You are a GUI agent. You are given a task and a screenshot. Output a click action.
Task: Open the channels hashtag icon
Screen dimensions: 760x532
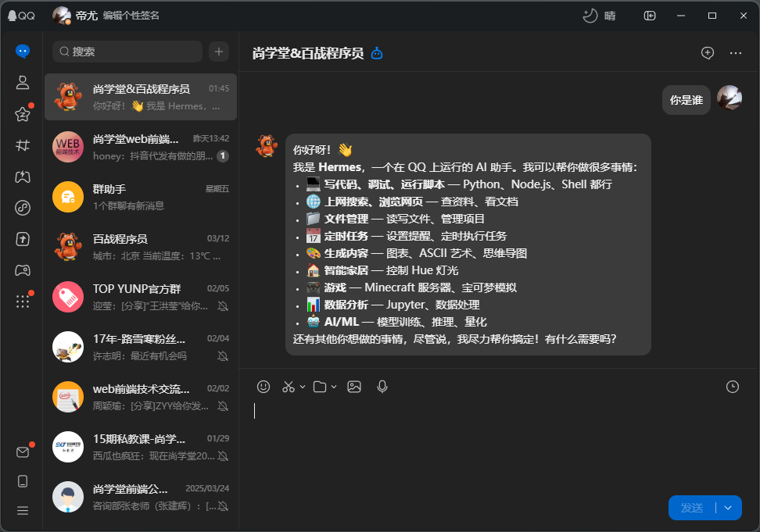[x=23, y=145]
